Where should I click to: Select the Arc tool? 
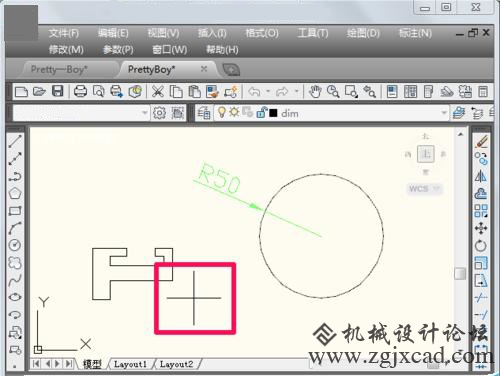(x=15, y=228)
